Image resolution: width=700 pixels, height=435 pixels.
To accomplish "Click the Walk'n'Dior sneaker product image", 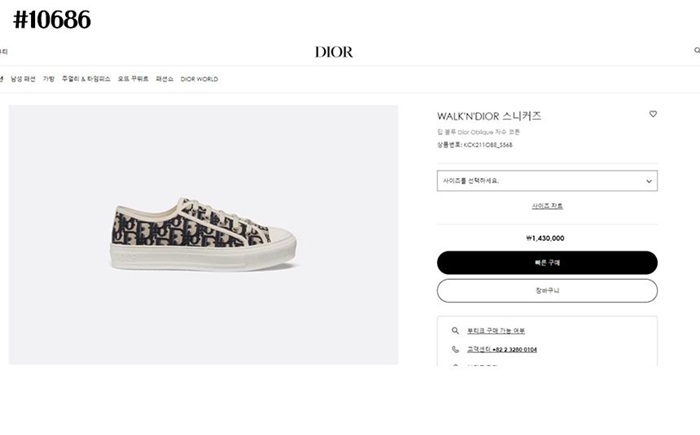I will [x=203, y=229].
